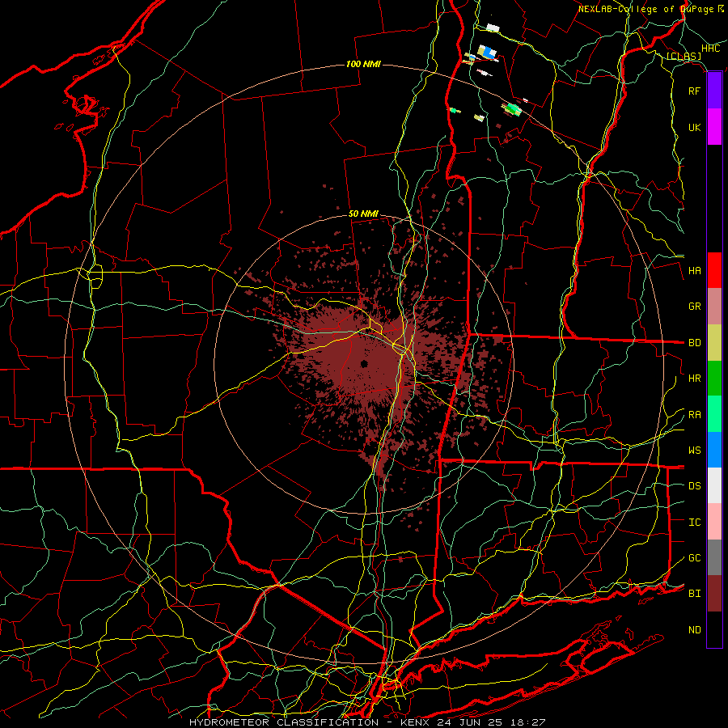Click the HR legend label
Image resolution: width=728 pixels, height=728 pixels.
[x=695, y=379]
